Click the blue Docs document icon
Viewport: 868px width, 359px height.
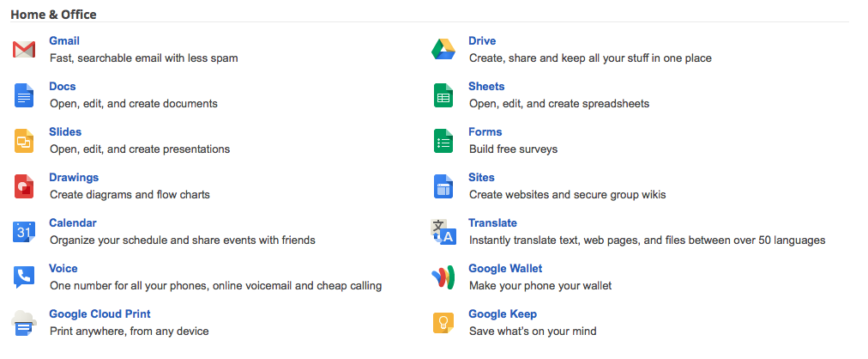click(24, 95)
